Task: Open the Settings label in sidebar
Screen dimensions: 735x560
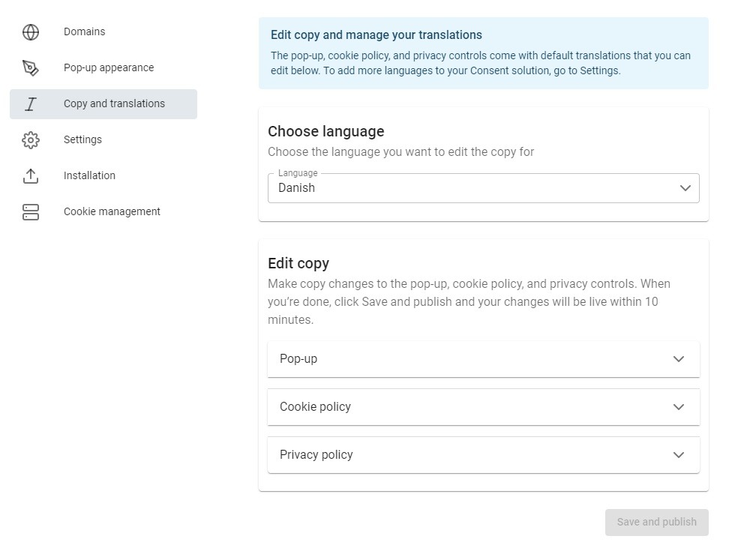Action: 82,140
